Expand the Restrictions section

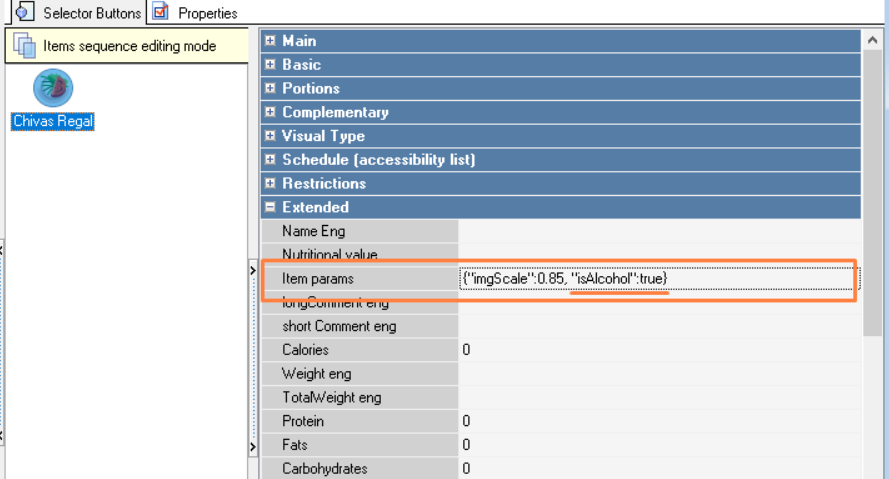pyautogui.click(x=270, y=184)
